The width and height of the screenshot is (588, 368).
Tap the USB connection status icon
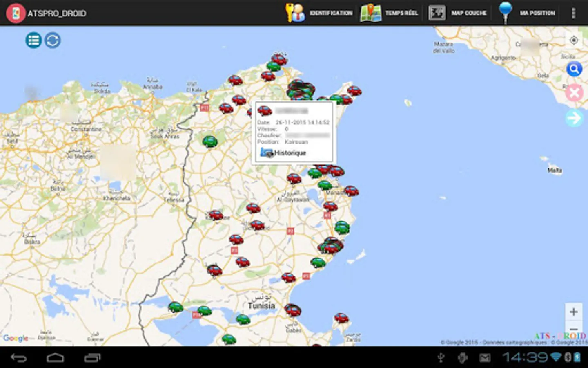(441, 358)
